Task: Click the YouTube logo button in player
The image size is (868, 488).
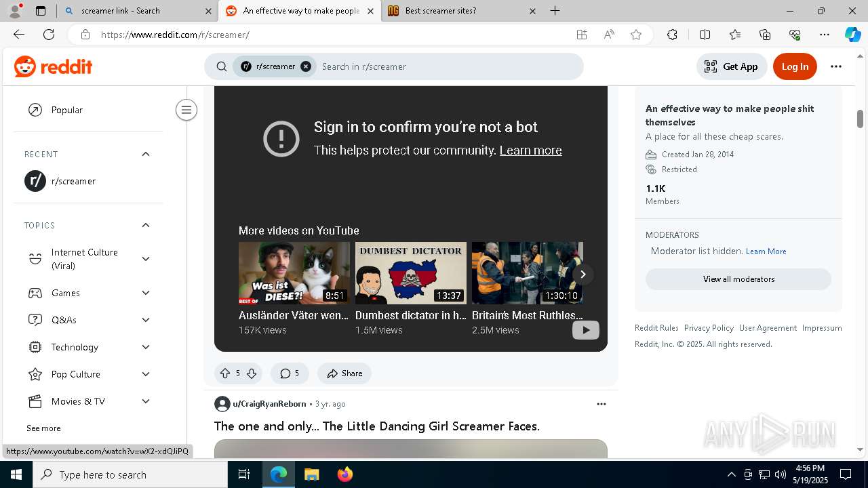Action: pyautogui.click(x=586, y=330)
